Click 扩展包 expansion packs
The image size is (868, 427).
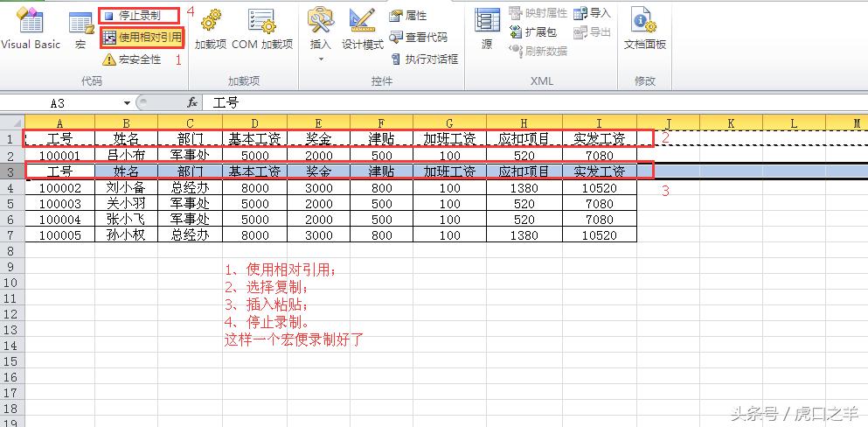click(532, 32)
